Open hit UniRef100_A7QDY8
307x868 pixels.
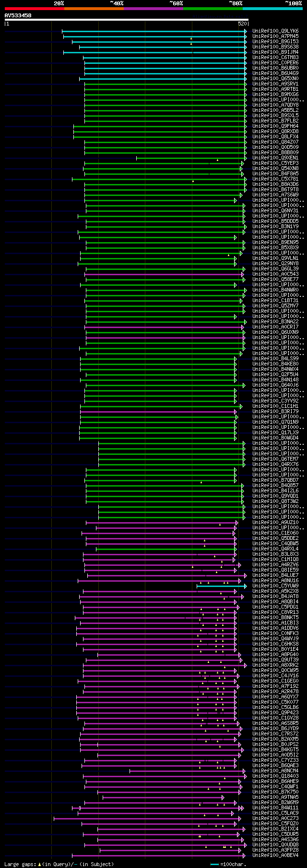(x=275, y=105)
